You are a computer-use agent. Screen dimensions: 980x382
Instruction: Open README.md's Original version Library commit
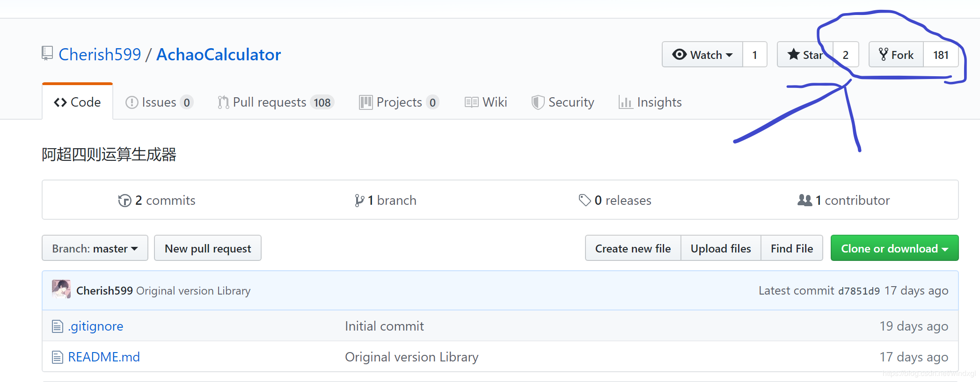point(412,357)
